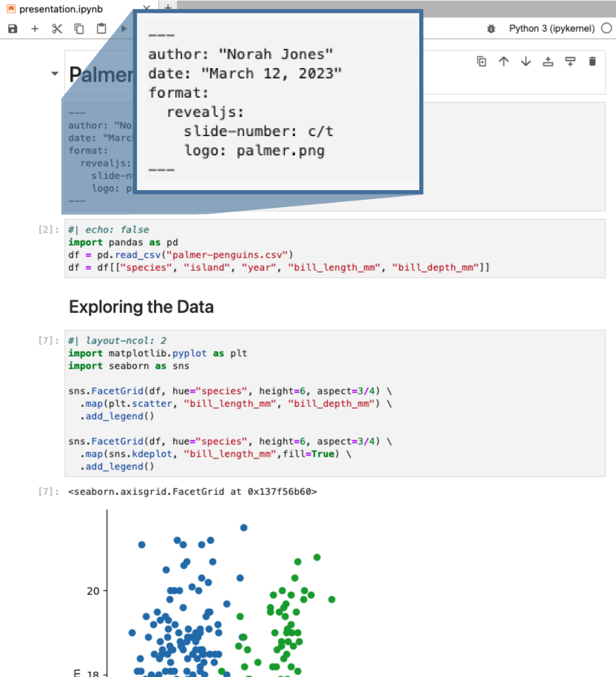Insert a new cell with the plus icon

coord(35,29)
